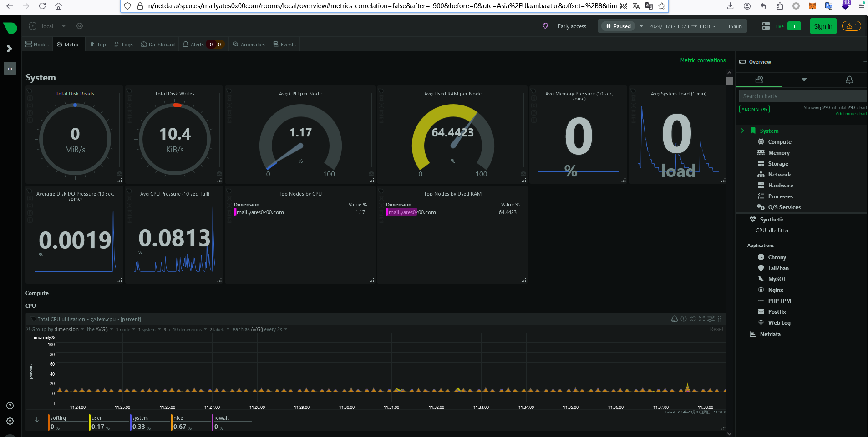Screen dimensions: 868x437
Task: Open CPU chart settings sliders icon
Action: 711,319
